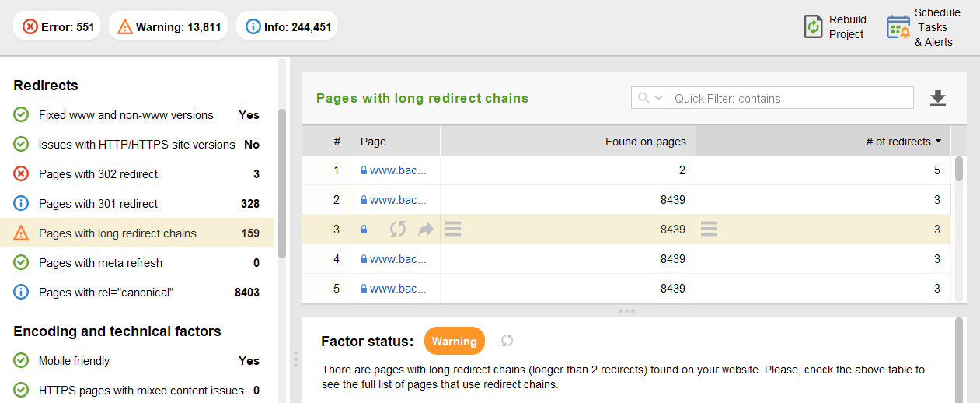Click Encoding and technical factors heading
Screen dimensions: 980x403
[117, 331]
